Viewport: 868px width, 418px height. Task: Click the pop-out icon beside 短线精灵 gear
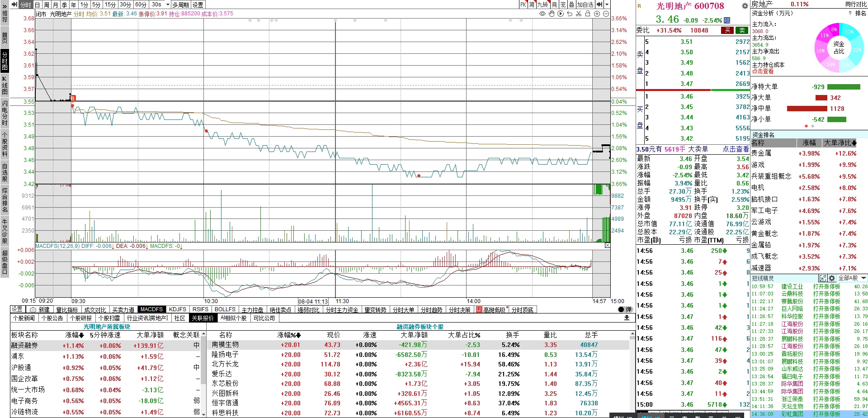pos(822,278)
